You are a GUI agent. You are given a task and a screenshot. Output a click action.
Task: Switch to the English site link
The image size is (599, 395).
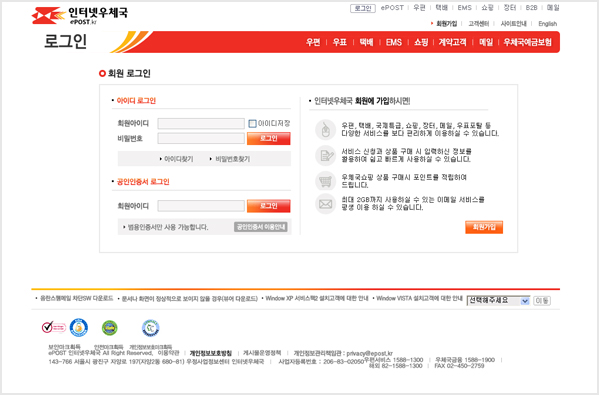tap(547, 24)
